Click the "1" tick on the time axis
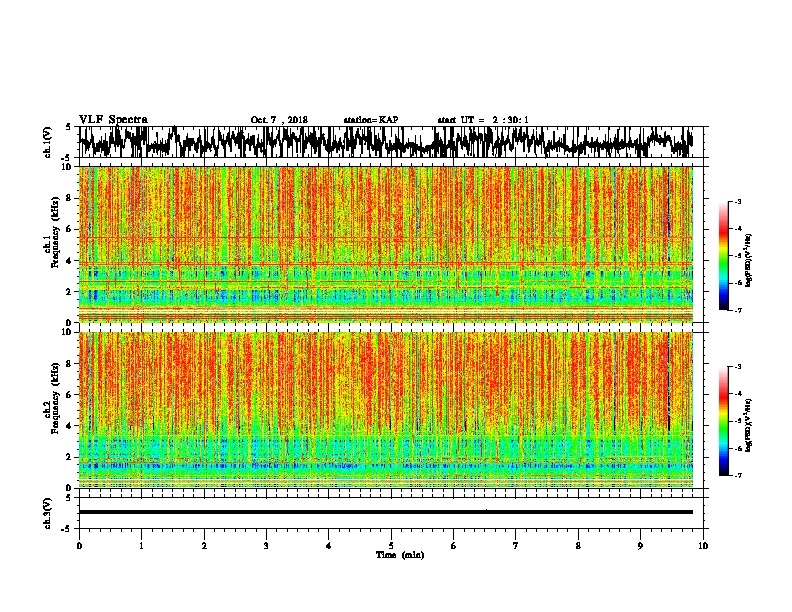 coord(141,546)
